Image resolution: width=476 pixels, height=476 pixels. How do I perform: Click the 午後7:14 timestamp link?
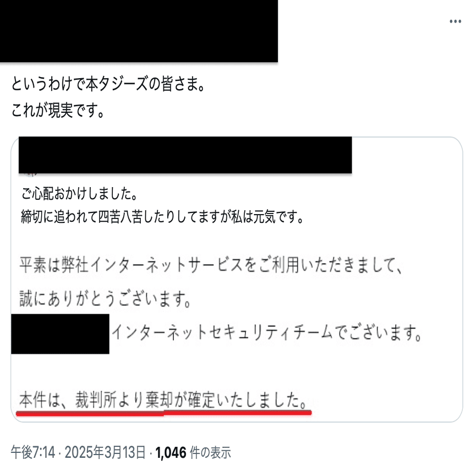point(33,452)
